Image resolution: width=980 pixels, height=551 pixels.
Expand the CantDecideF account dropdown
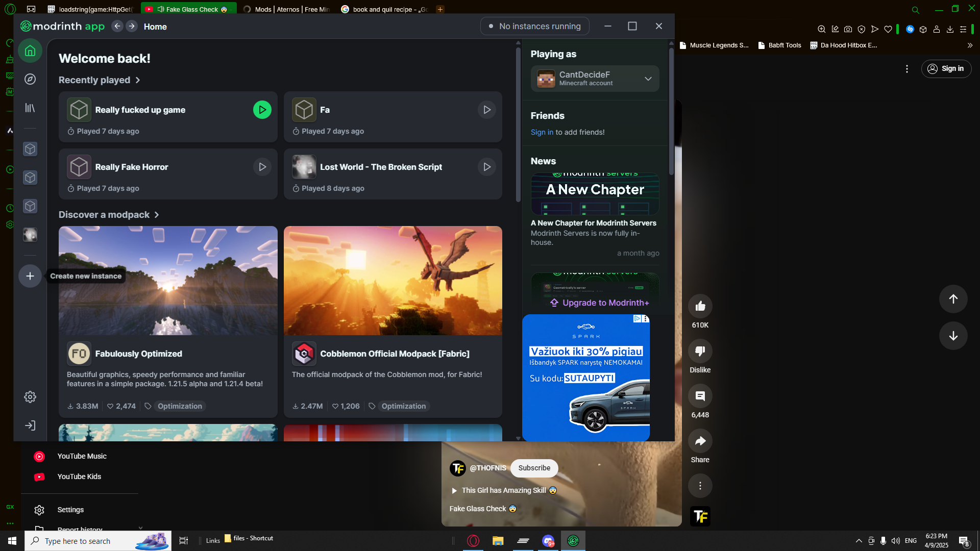595,79
